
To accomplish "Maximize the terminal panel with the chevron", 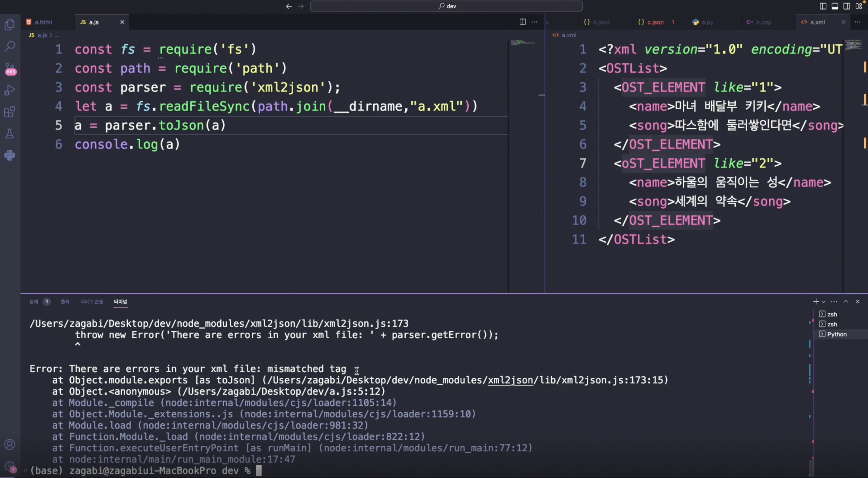I will (846, 301).
